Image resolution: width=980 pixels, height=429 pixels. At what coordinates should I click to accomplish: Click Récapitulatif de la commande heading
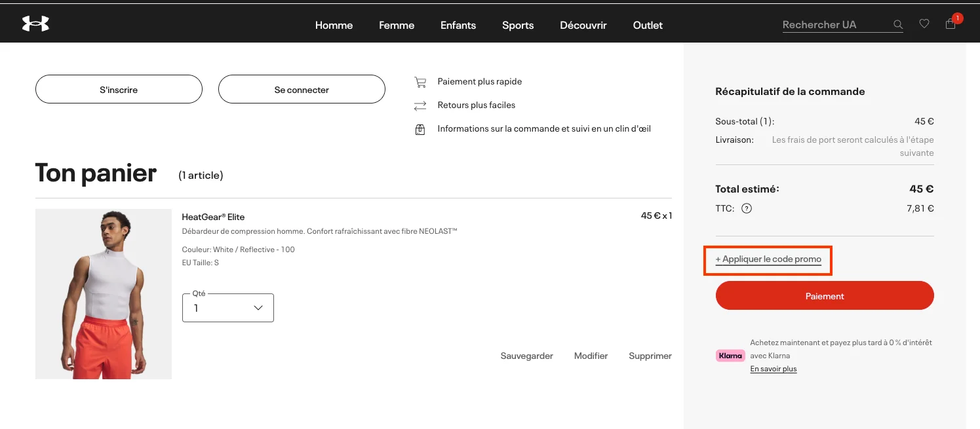pyautogui.click(x=790, y=92)
